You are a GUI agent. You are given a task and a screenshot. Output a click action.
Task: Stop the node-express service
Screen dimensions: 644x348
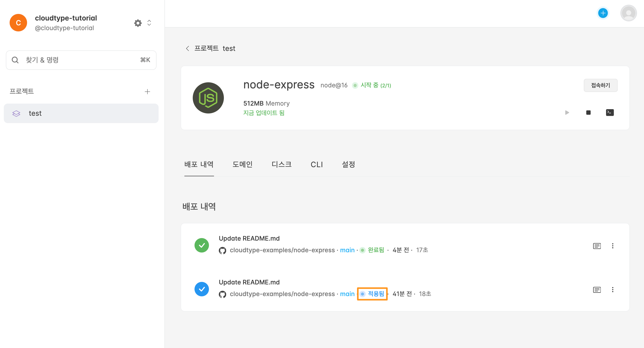pyautogui.click(x=588, y=112)
